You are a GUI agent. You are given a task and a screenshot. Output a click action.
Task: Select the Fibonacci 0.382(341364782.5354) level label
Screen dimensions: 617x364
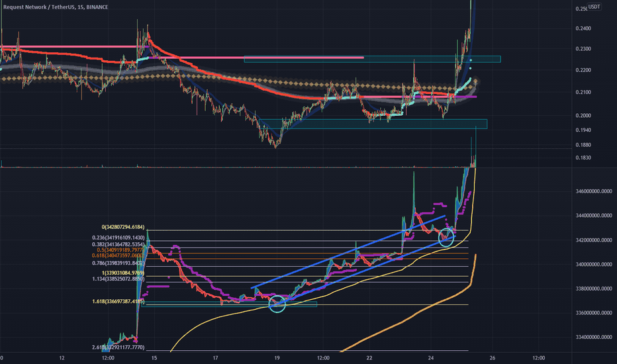point(118,244)
